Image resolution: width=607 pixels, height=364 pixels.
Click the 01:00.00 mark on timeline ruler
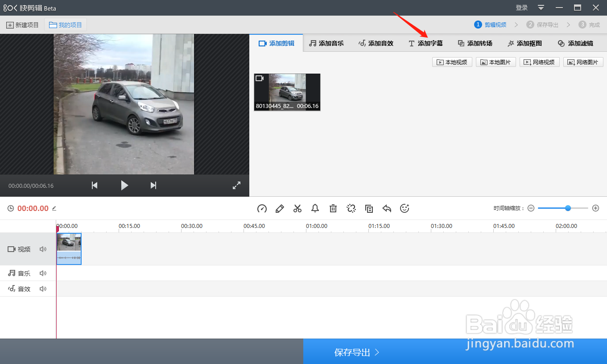pos(317,226)
